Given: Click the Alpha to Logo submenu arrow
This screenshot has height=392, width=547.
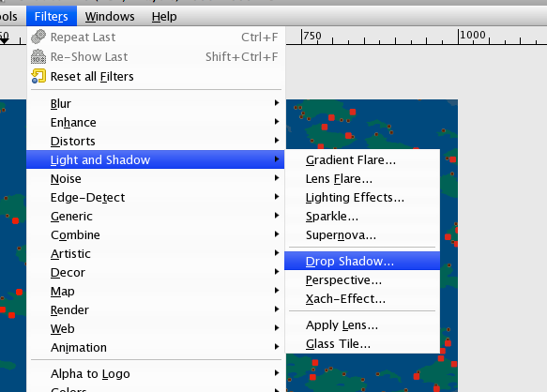Looking at the screenshot, I should coord(277,373).
